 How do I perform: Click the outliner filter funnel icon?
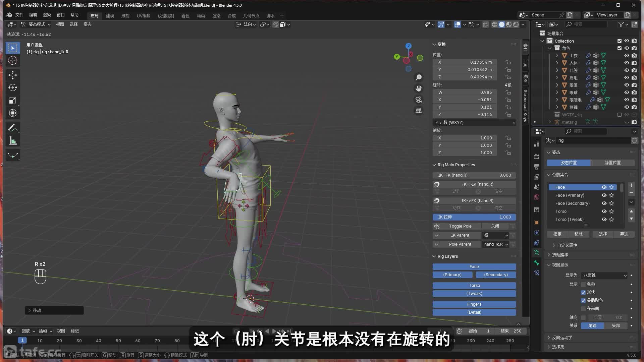click(621, 24)
